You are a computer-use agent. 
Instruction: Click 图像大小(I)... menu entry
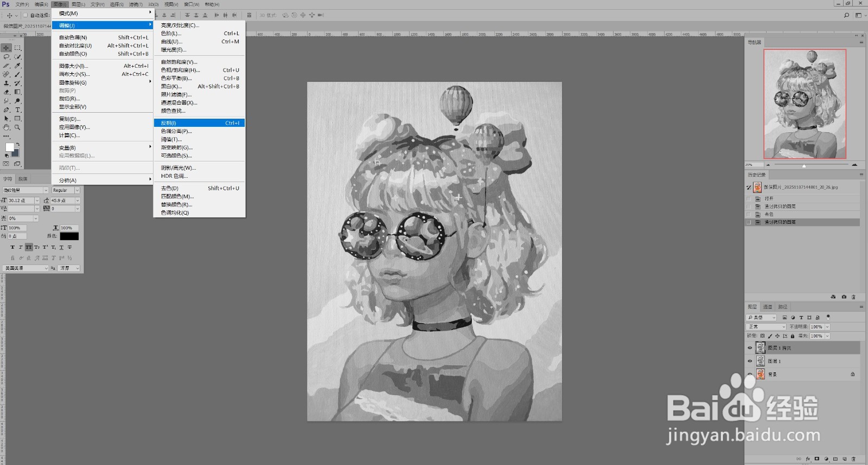(103, 66)
